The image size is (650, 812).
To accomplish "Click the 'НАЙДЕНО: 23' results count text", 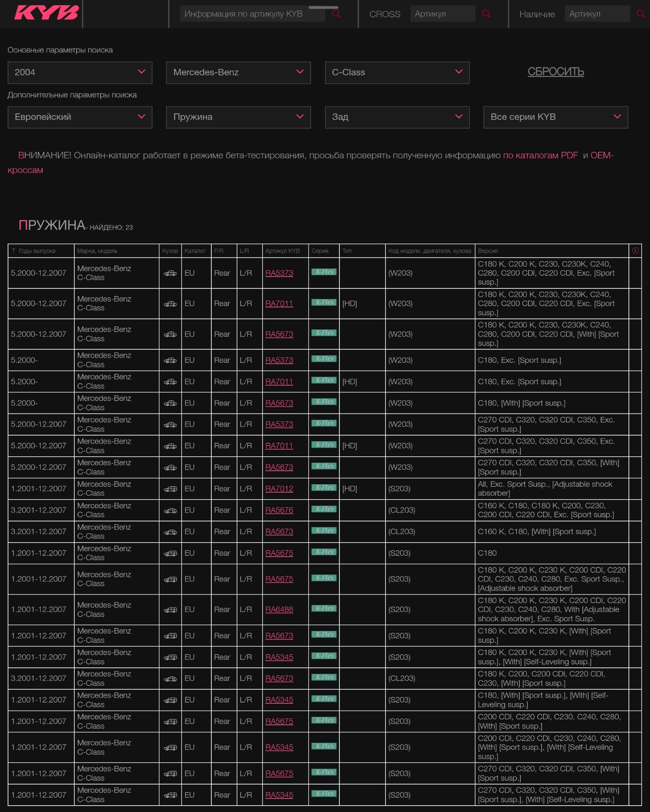I will click(111, 228).
